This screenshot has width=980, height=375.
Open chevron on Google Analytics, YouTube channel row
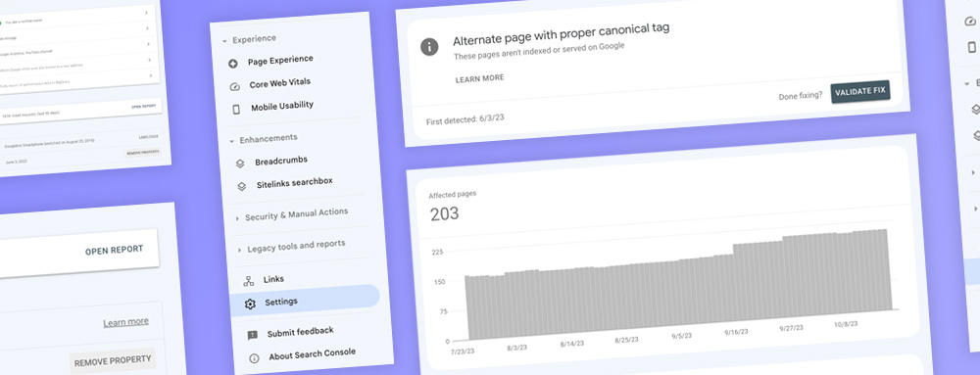pyautogui.click(x=148, y=44)
